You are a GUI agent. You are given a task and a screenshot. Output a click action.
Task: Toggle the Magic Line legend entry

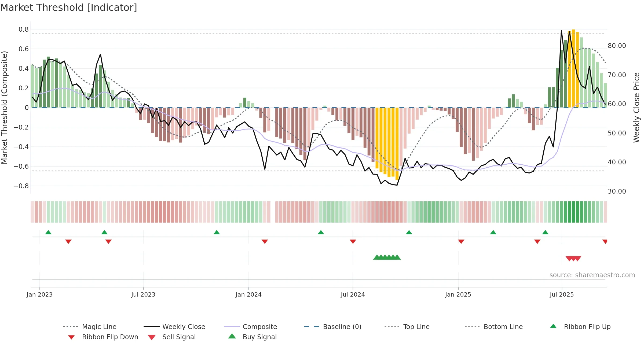pyautogui.click(x=90, y=327)
